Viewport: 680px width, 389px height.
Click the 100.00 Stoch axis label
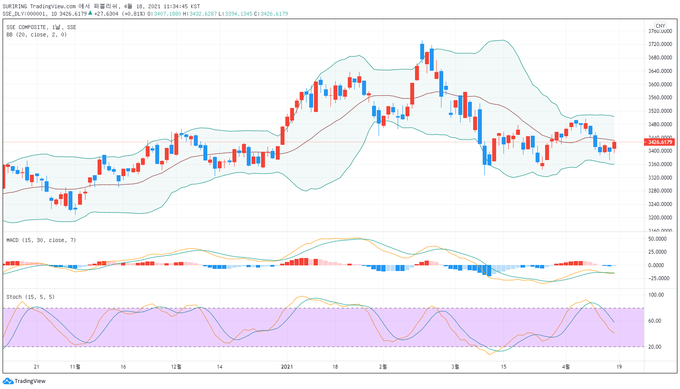coord(656,295)
